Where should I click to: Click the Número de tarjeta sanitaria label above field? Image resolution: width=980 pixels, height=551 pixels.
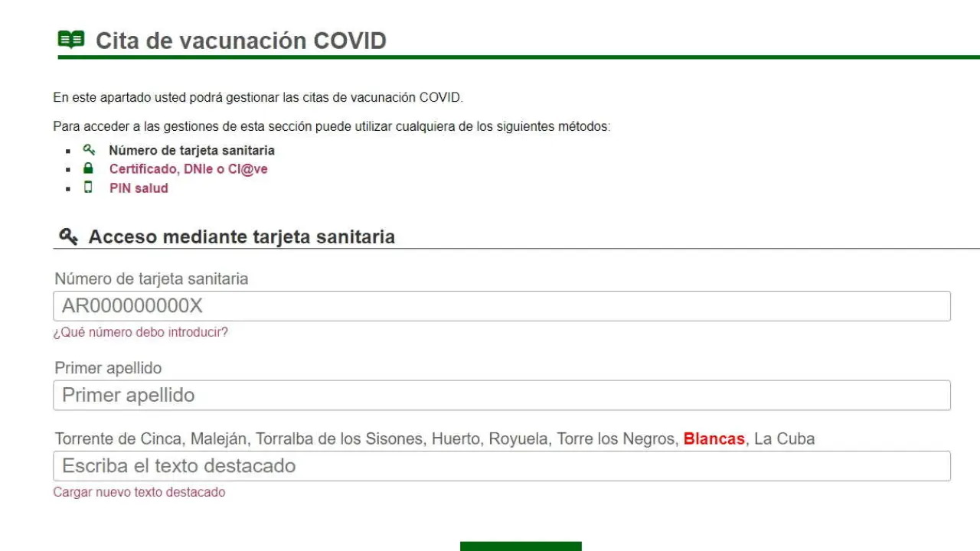[x=151, y=279]
